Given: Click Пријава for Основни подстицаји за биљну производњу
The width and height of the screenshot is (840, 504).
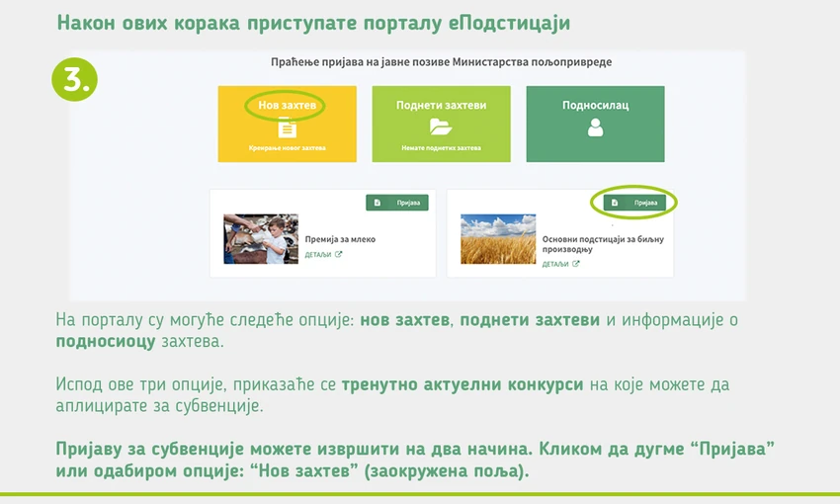Looking at the screenshot, I should point(634,203).
